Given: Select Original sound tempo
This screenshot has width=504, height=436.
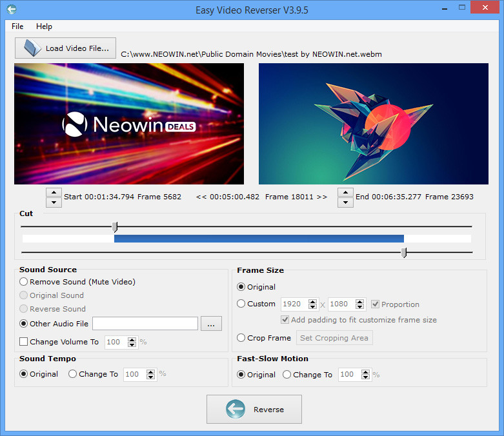Looking at the screenshot, I should pyautogui.click(x=23, y=374).
